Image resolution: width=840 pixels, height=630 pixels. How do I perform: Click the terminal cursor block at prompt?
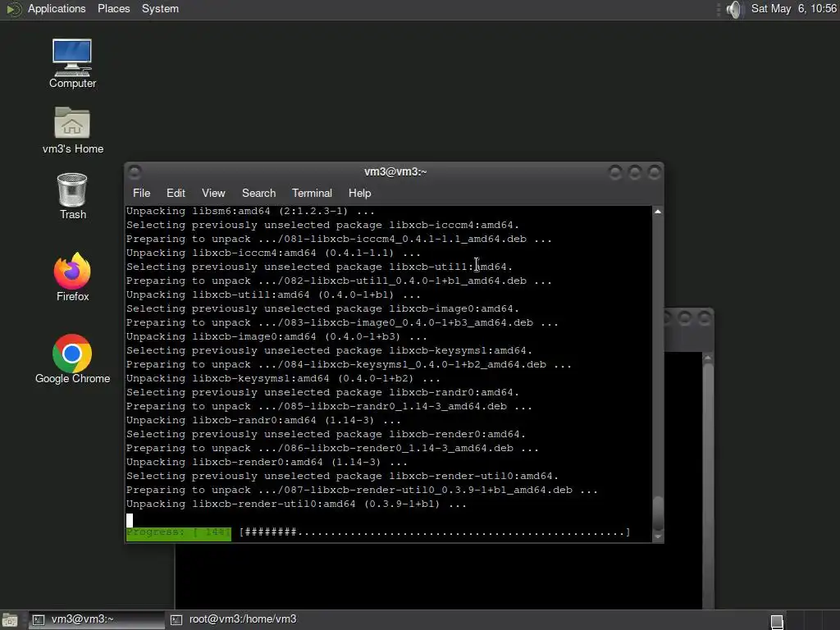129,520
